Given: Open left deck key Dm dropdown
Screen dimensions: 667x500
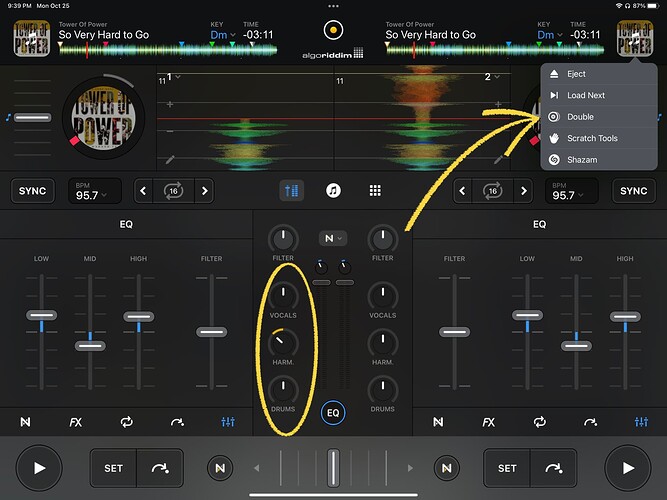Looking at the screenshot, I should point(223,35).
